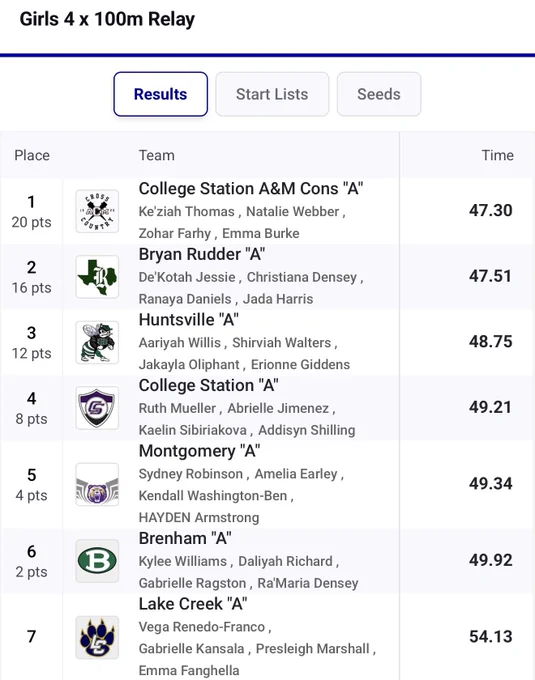535x680 pixels.
Task: Click Montgomery bear logo
Action: pos(97,484)
